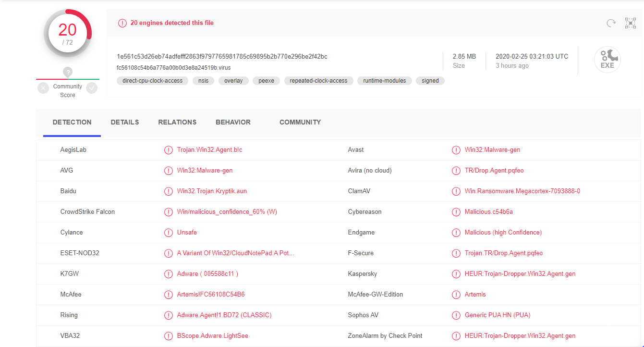The image size is (644, 347).
Task: Click the Win.Ransomware.Megacortex-7093888-0 detection
Action: [522, 191]
